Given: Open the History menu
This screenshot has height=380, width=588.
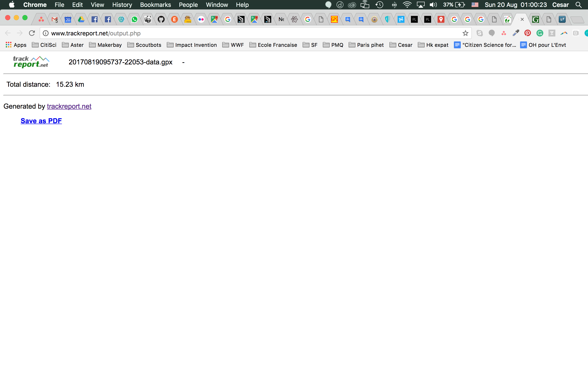Looking at the screenshot, I should (122, 5).
